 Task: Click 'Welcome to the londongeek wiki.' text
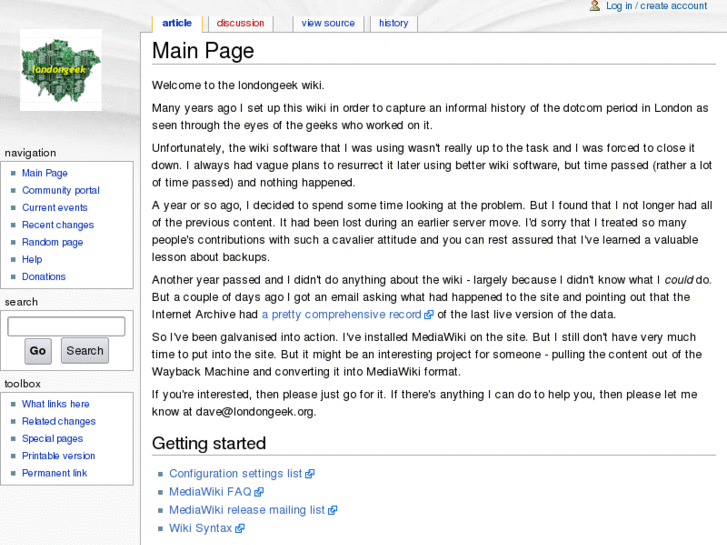[x=238, y=85]
